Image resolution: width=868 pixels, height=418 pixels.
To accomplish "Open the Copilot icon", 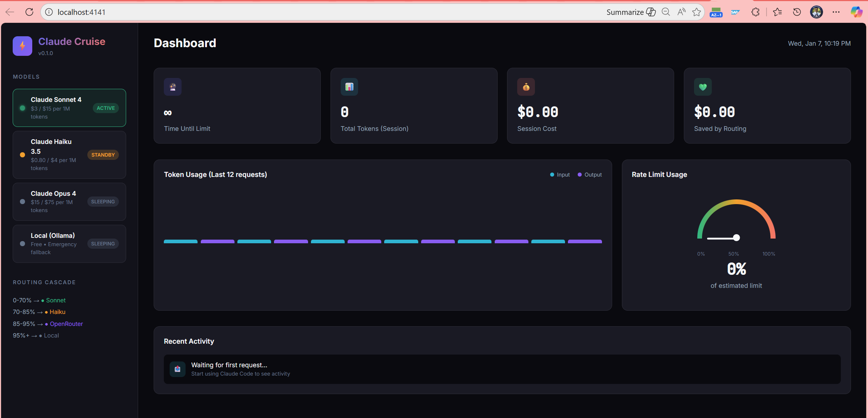I will pos(857,12).
